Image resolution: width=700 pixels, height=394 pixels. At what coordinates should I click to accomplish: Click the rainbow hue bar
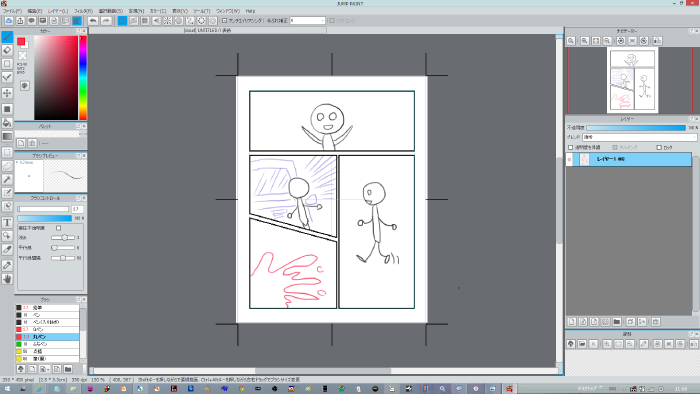click(x=83, y=78)
